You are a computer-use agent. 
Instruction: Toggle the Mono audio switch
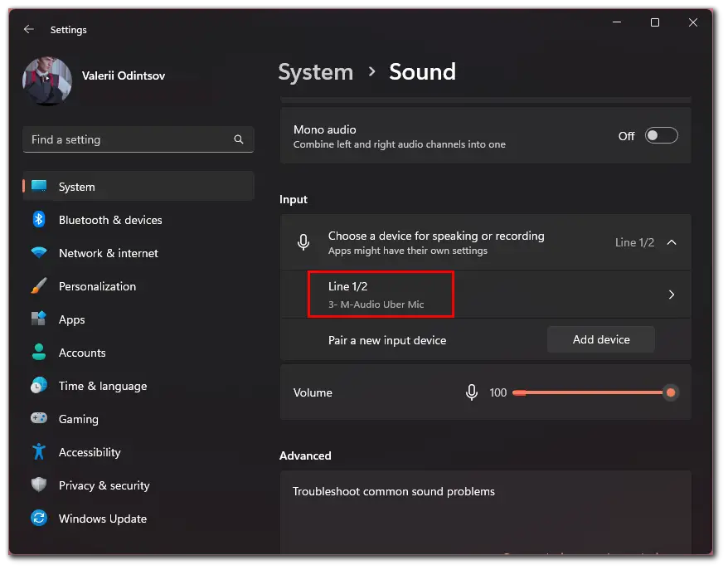(x=661, y=135)
